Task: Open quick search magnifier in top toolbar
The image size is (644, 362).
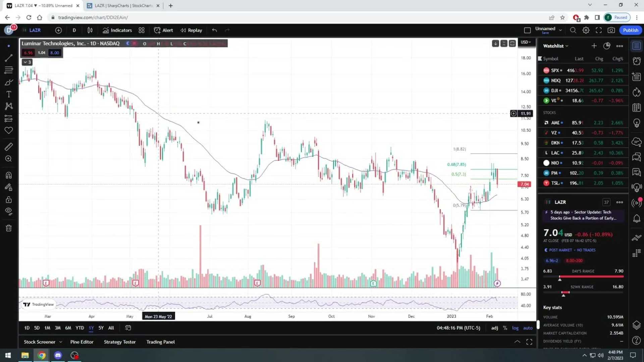Action: (x=573, y=30)
